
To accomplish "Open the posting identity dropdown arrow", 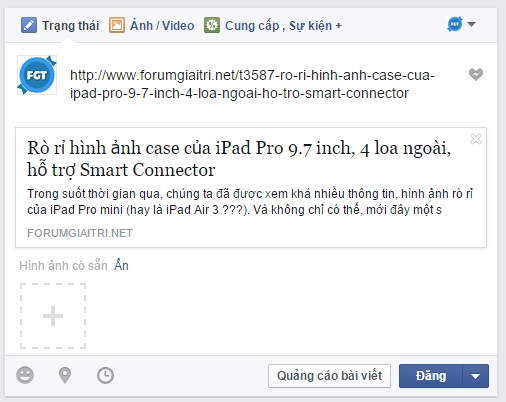I will pyautogui.click(x=471, y=24).
